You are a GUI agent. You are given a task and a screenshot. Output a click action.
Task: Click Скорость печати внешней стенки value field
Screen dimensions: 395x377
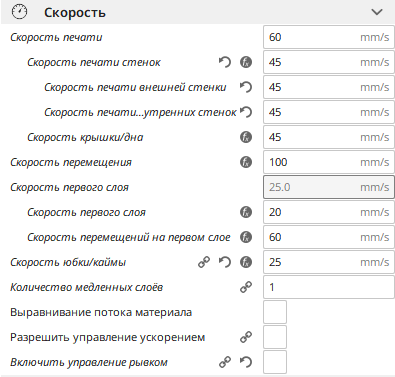(329, 87)
